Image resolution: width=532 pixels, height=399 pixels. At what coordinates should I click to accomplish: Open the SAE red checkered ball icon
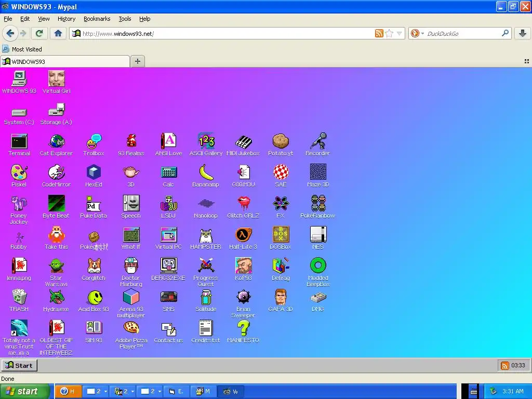(281, 176)
